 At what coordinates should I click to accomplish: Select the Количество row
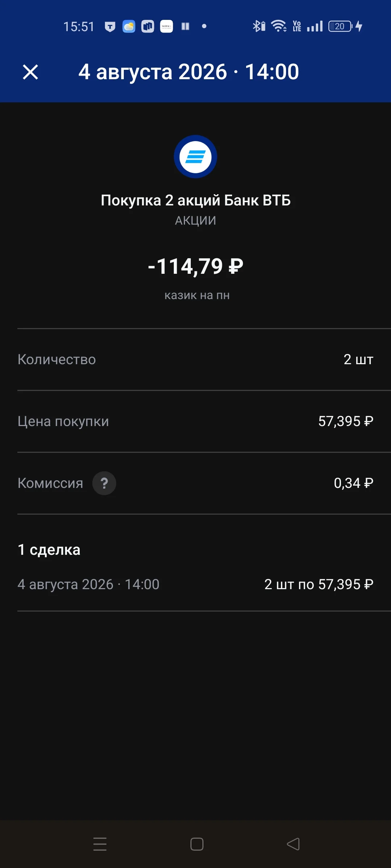point(195,359)
